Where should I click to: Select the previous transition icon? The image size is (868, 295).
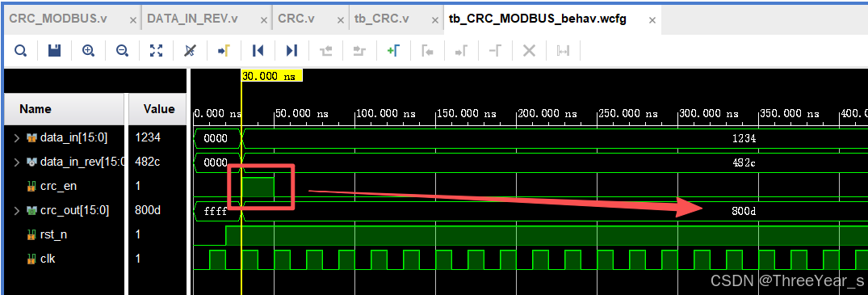325,51
